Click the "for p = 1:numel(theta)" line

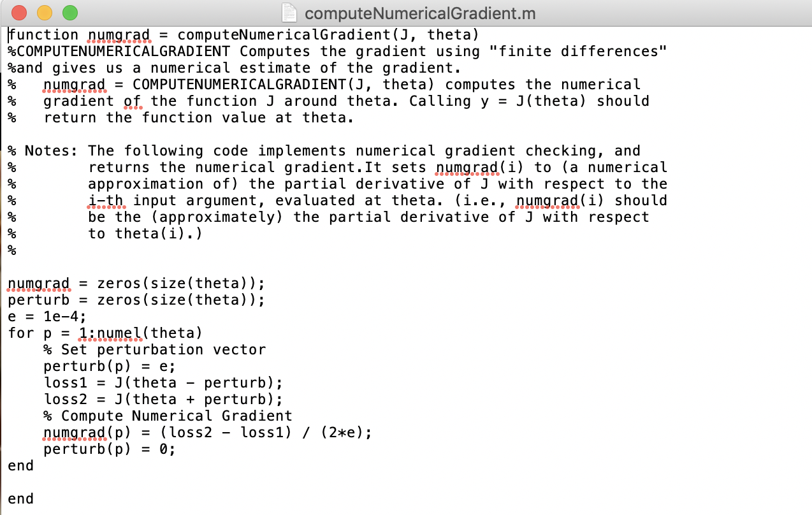[105, 333]
